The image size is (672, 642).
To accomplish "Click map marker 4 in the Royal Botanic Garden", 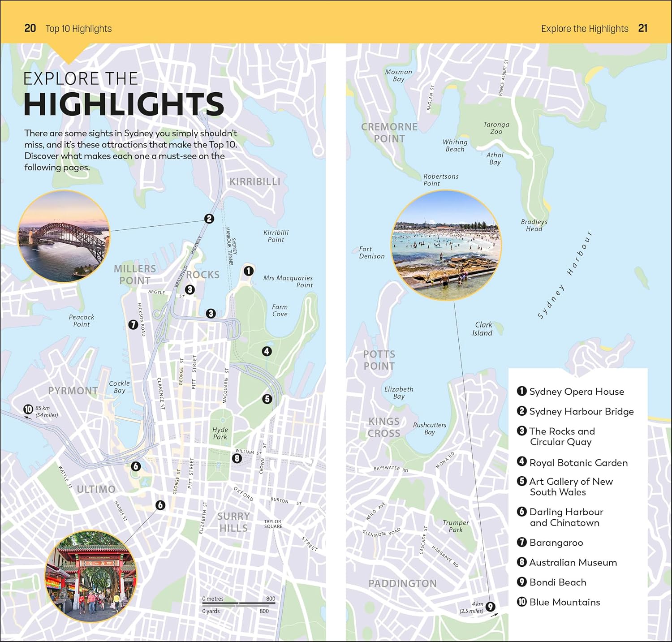I will pos(267,351).
